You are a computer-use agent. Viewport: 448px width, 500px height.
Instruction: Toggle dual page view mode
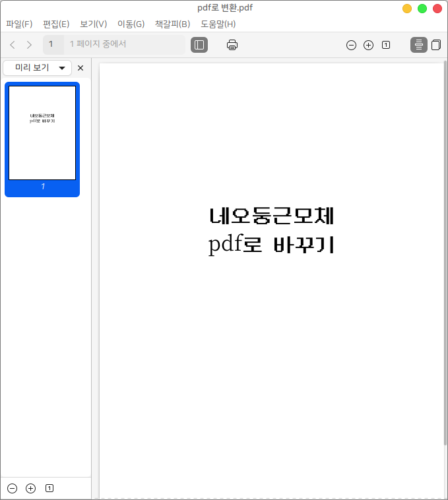click(x=436, y=45)
